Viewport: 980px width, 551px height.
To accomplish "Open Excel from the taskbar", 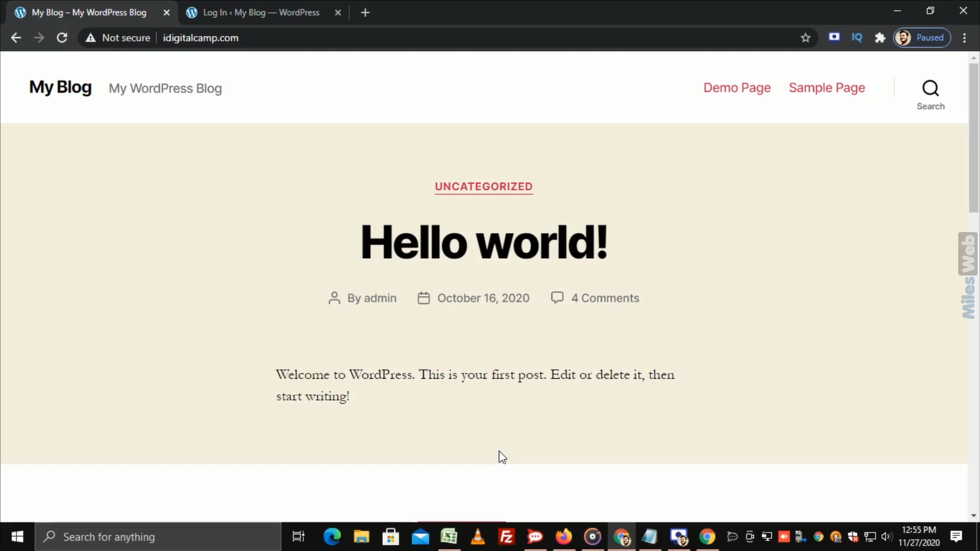I will point(448,537).
